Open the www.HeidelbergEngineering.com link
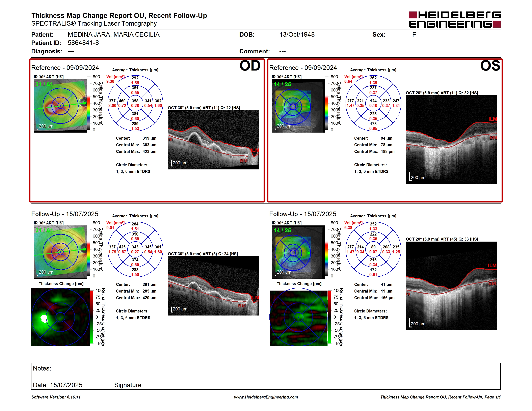 click(x=266, y=397)
